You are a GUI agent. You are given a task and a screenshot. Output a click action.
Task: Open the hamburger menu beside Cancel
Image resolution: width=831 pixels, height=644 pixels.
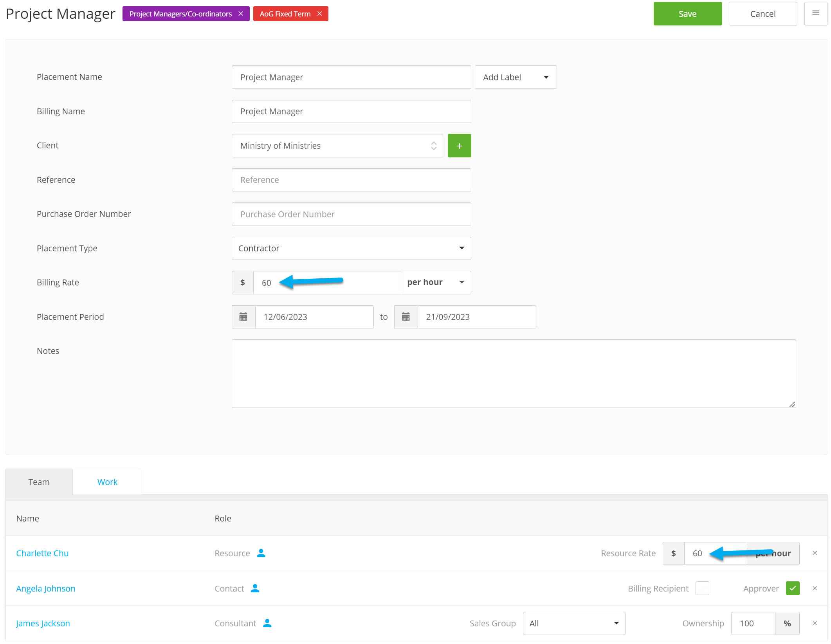(x=816, y=14)
